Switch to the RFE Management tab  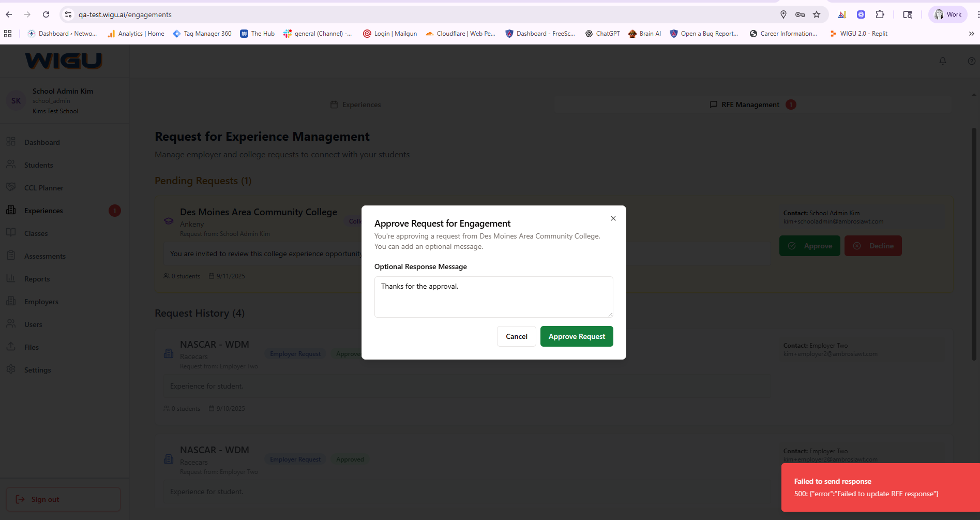pos(750,105)
